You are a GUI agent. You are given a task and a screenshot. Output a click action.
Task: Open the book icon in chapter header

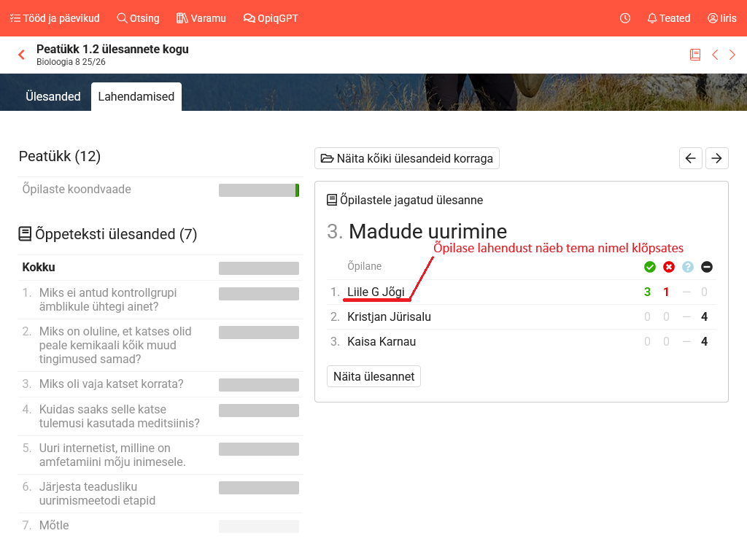[x=695, y=55]
